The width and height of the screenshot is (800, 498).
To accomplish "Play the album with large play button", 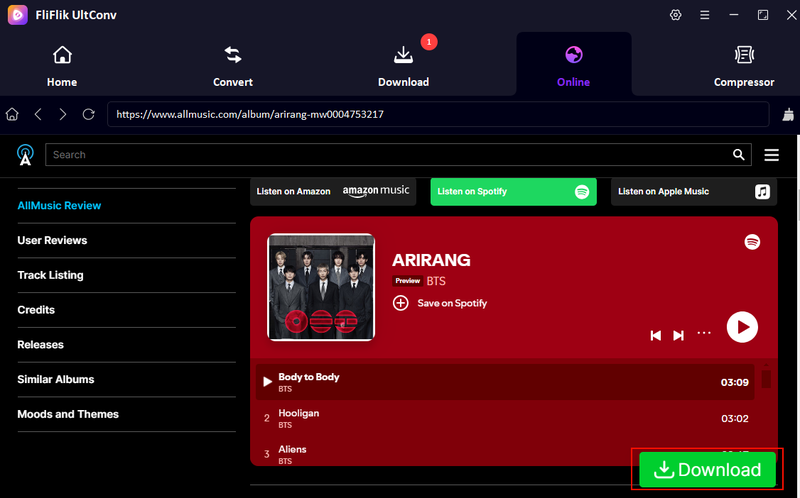I will (x=742, y=327).
